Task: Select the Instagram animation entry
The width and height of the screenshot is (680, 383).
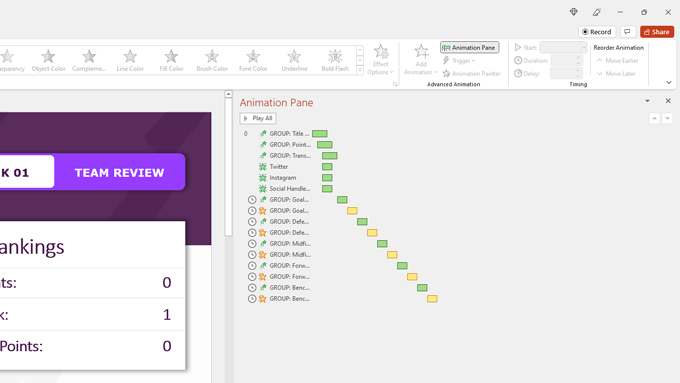Action: 283,178
